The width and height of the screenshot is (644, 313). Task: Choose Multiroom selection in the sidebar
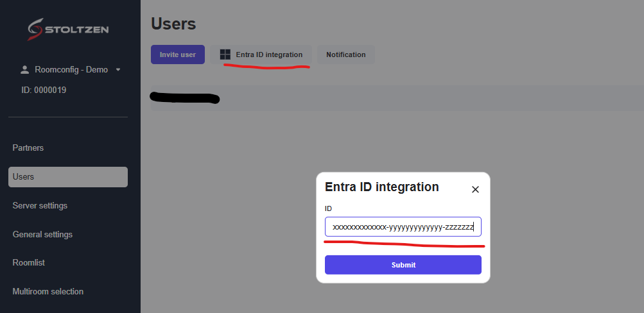48,292
